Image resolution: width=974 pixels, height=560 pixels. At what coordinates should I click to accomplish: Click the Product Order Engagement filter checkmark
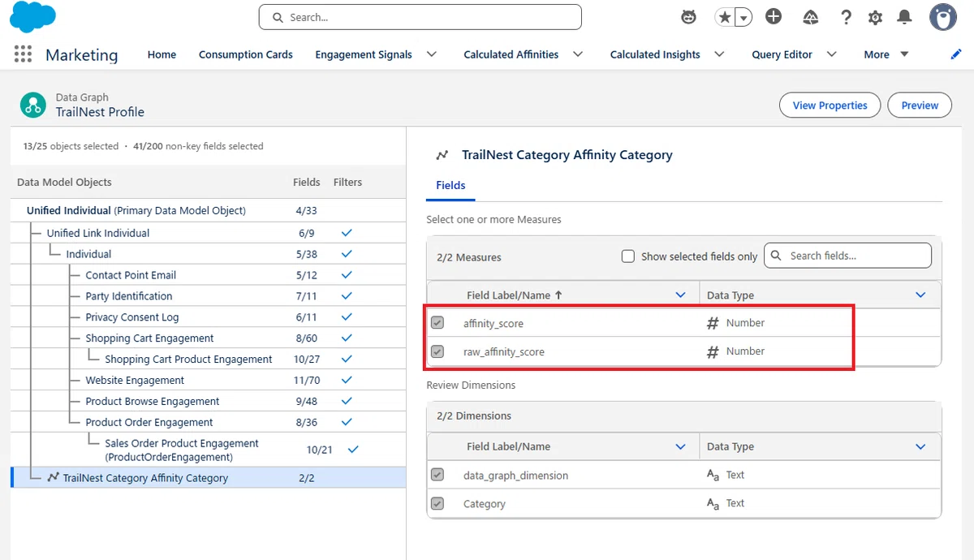[x=347, y=422]
